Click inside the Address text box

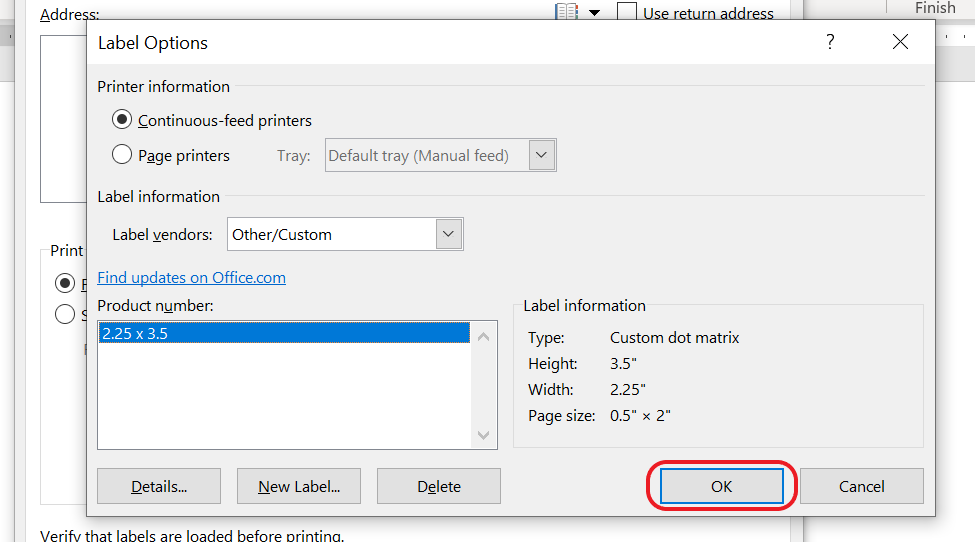(65, 120)
